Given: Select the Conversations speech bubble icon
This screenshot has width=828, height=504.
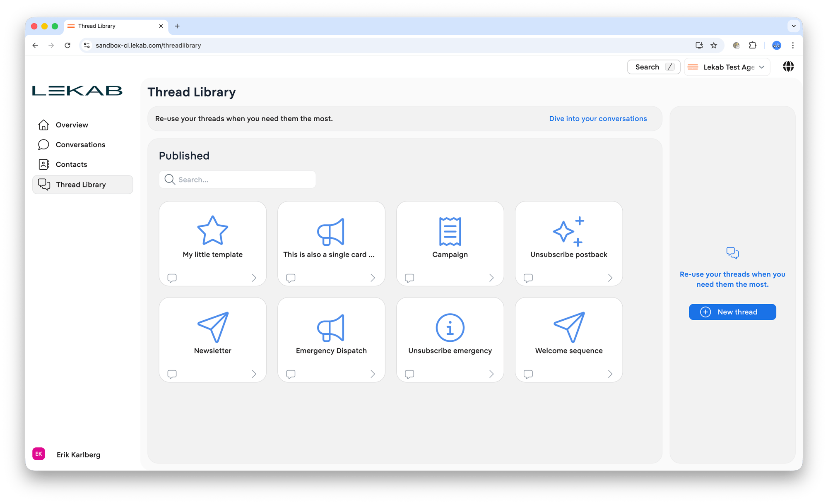Looking at the screenshot, I should click(x=43, y=144).
